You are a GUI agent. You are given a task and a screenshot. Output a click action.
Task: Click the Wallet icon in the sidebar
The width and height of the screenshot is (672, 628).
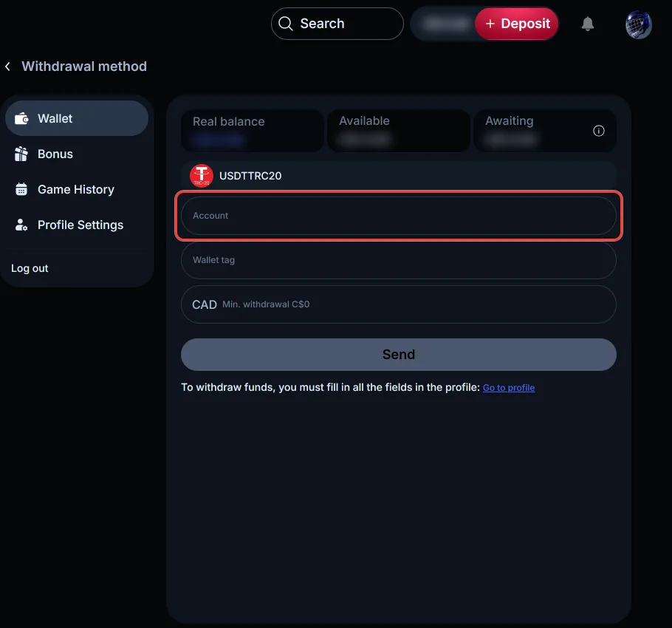coord(21,118)
